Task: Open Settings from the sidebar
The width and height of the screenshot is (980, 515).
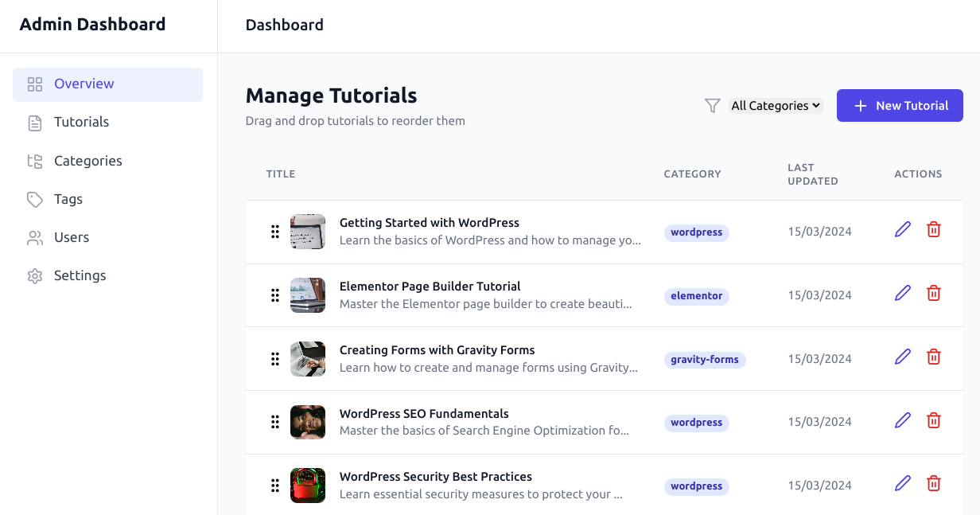Action: (80, 275)
